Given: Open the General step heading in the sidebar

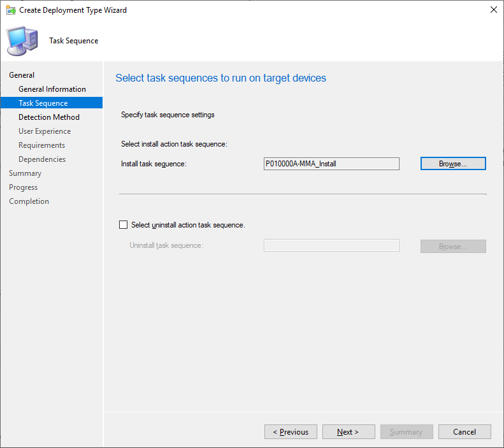Looking at the screenshot, I should point(22,75).
